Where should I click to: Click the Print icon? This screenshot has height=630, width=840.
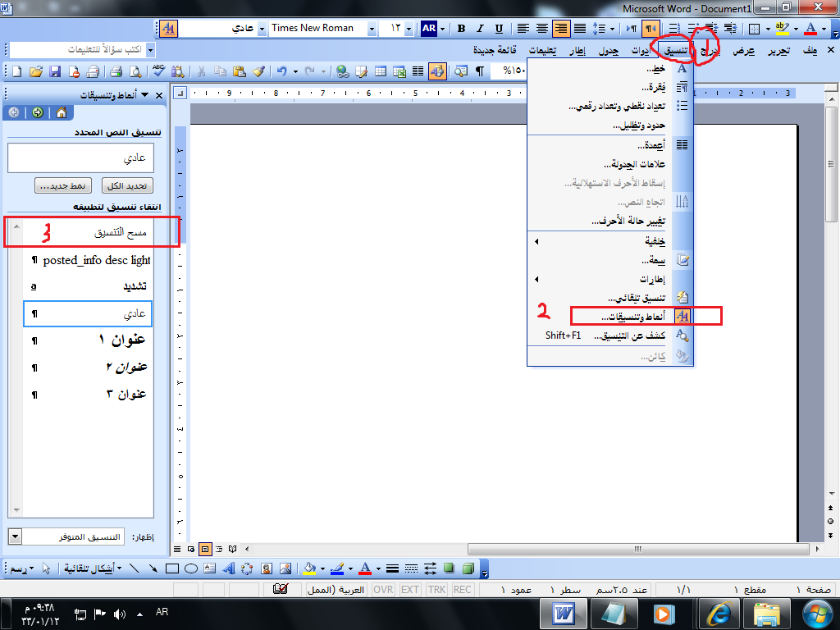pyautogui.click(x=116, y=71)
